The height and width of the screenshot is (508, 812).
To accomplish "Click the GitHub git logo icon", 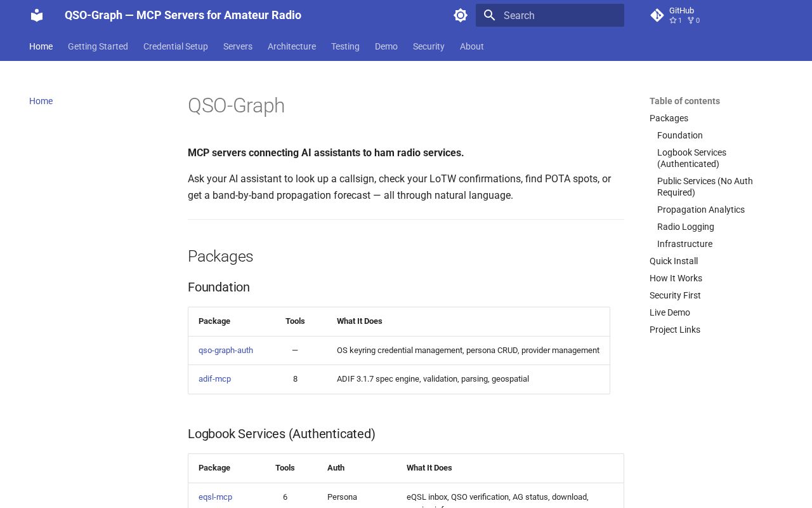I will pyautogui.click(x=657, y=15).
